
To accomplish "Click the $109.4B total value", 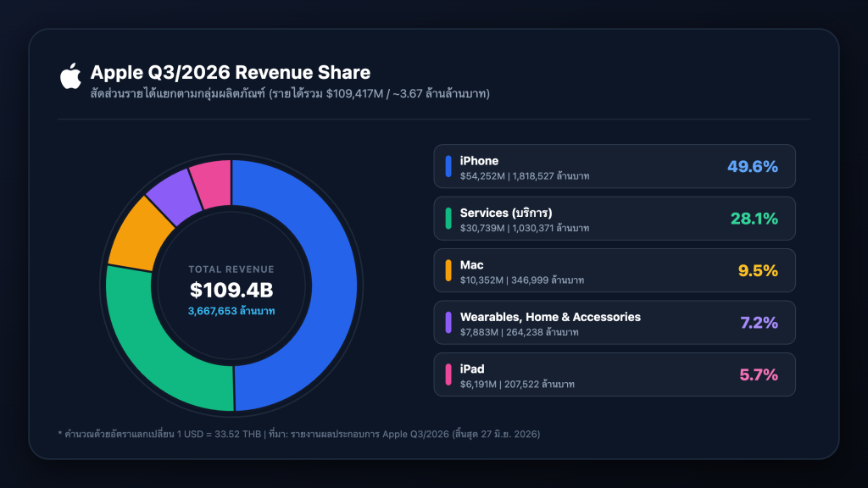I will click(x=231, y=290).
